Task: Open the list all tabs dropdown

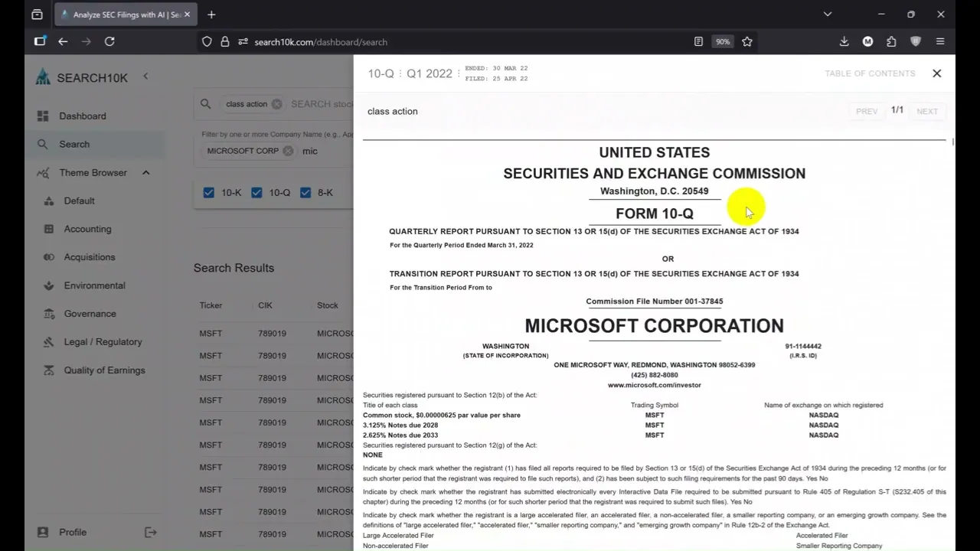Action: tap(828, 15)
